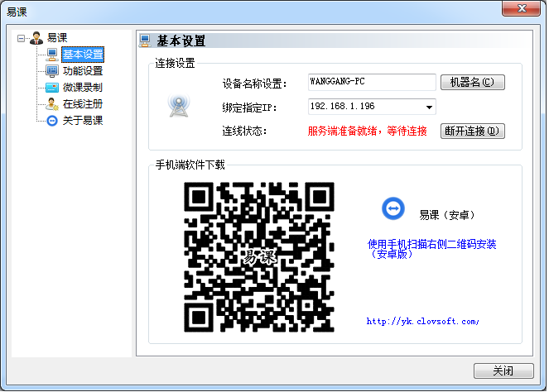This screenshot has width=549, height=392.
Task: Click the 易课 user icon in tree
Action: click(x=36, y=38)
